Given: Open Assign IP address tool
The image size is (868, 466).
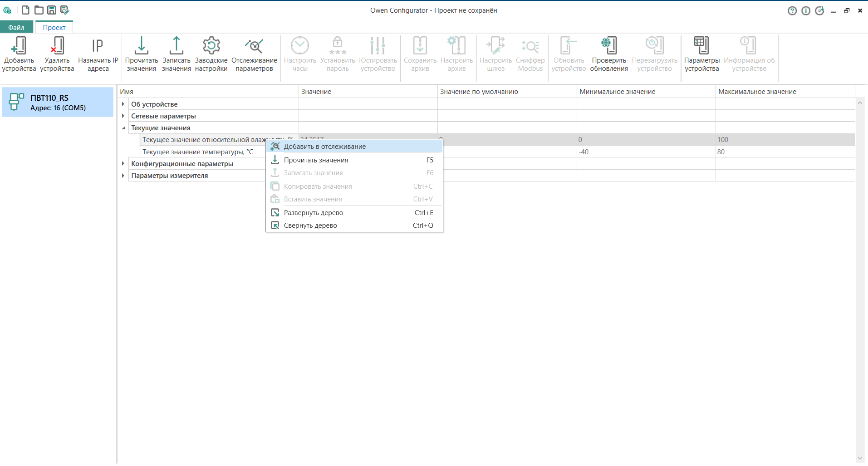Looking at the screenshot, I should coord(98,46).
